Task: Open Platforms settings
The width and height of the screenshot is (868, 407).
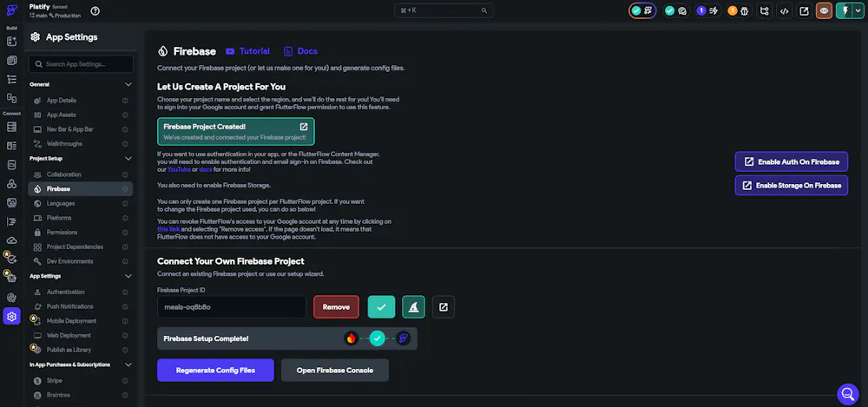Action: (x=80, y=218)
